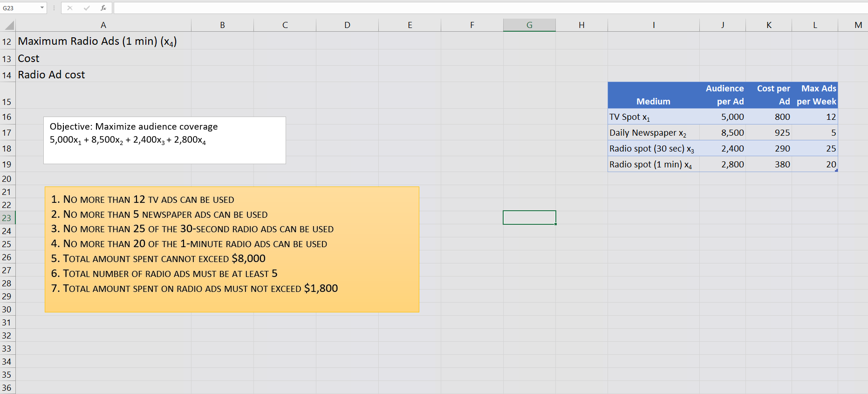Select the highlighted row 23 header
Image resolution: width=868 pixels, height=394 pixels.
click(7, 218)
